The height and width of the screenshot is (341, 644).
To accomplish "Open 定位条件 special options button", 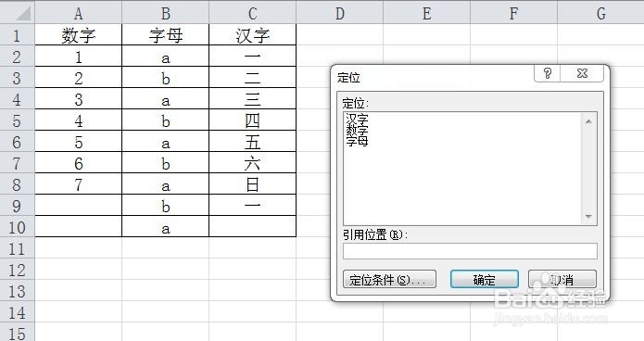I will coord(389,279).
